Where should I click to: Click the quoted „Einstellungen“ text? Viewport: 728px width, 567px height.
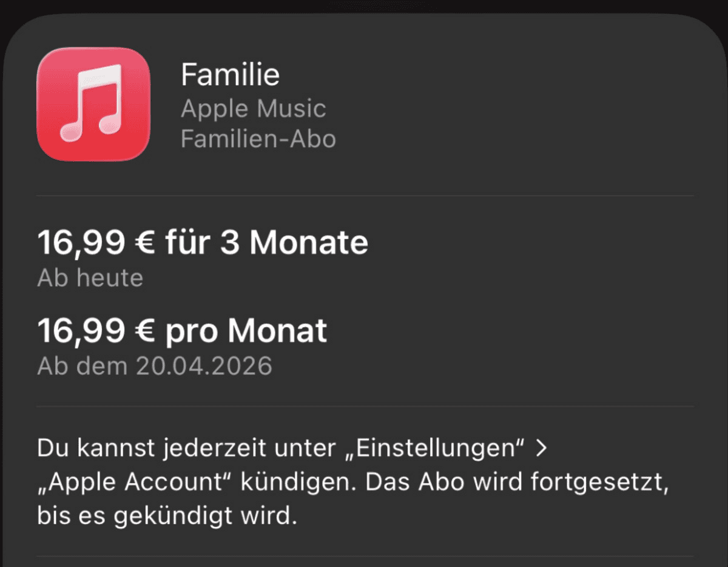[x=434, y=449]
